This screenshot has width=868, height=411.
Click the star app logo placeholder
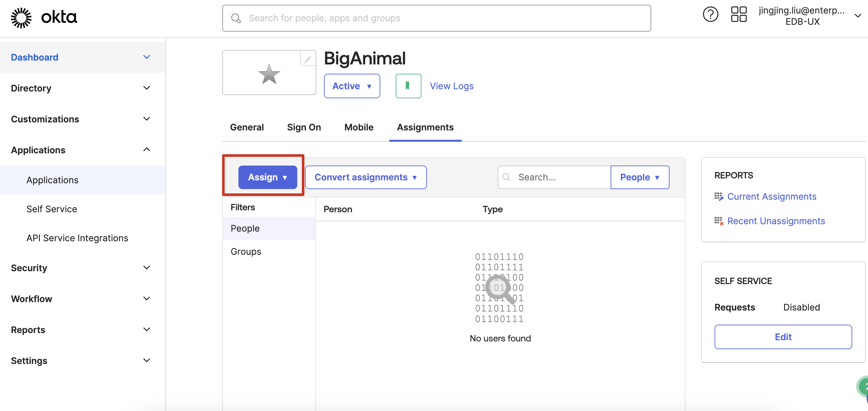[269, 74]
